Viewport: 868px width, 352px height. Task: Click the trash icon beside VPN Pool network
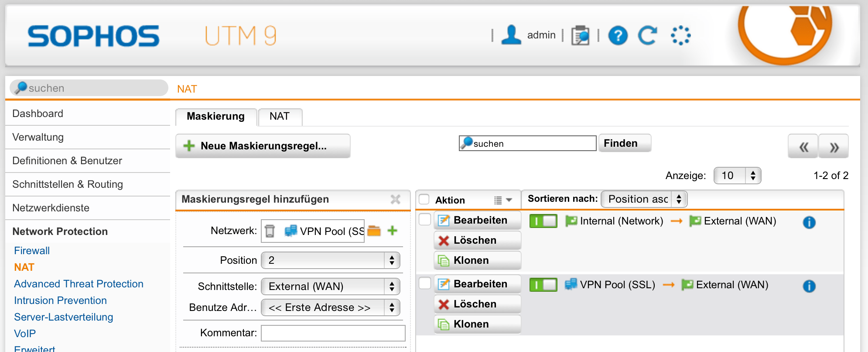coord(270,231)
